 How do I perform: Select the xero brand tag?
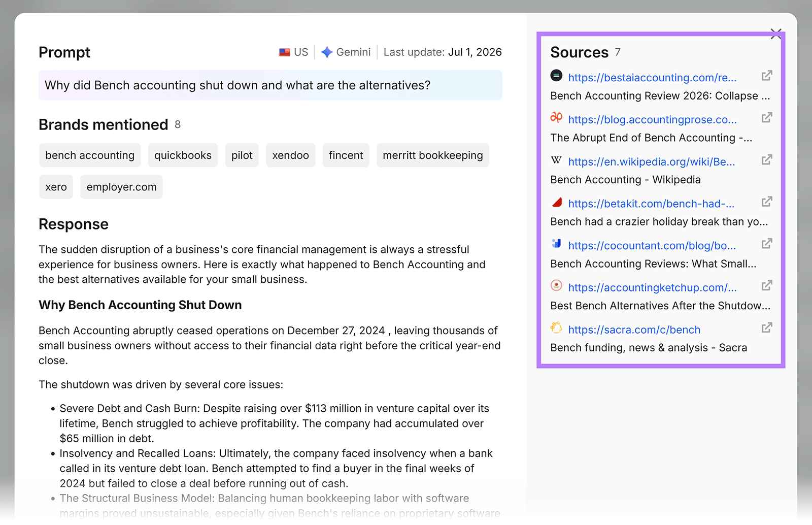point(56,187)
